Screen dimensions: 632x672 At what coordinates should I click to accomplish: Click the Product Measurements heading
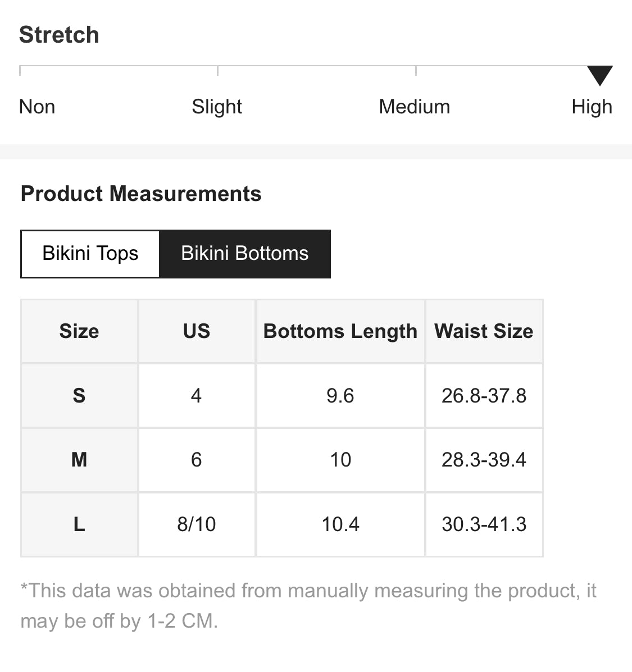pos(141,194)
